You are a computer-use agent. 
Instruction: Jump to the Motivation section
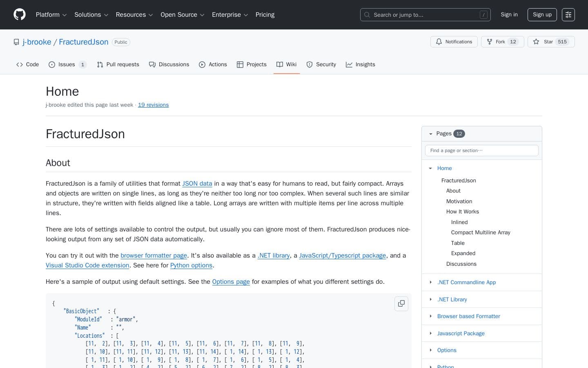click(x=459, y=202)
